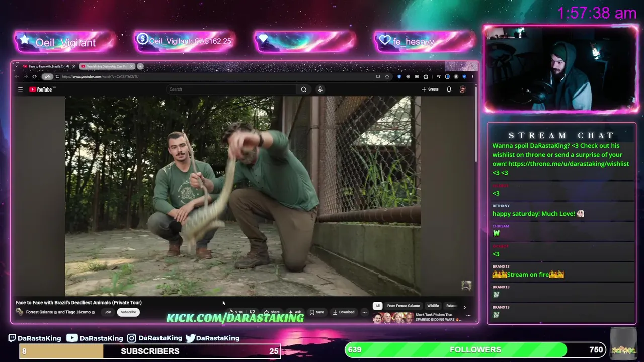
Task: Click the site info icon in address bar
Action: [x=57, y=77]
